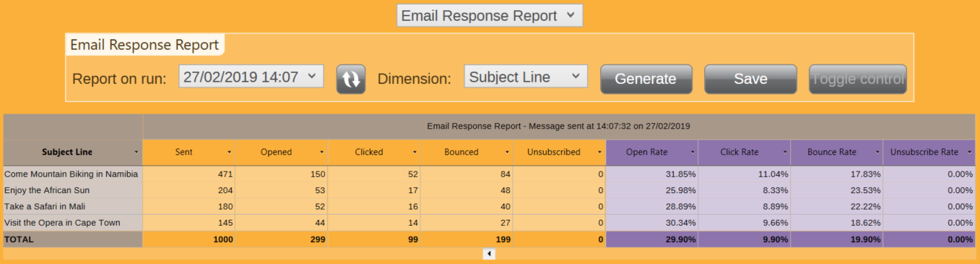Open the Email Response Report selector dropdown

click(x=489, y=15)
